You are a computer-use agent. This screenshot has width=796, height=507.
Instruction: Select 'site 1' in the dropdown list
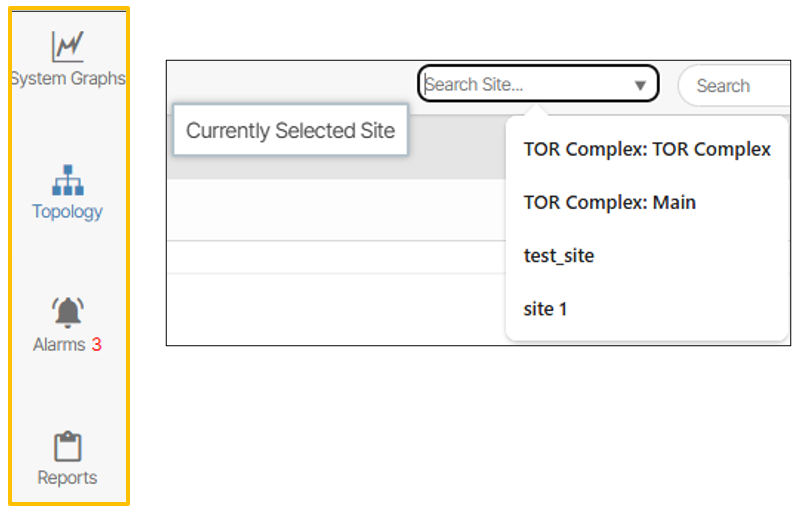545,309
